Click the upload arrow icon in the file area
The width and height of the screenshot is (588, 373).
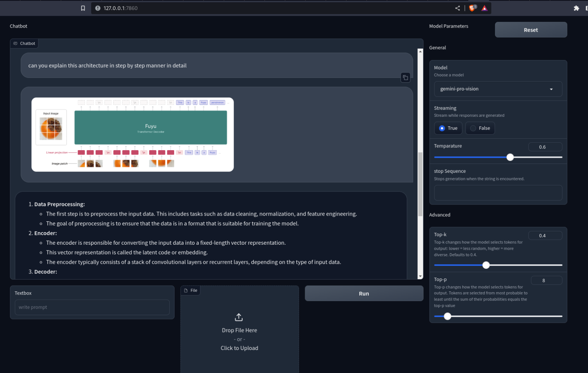[x=238, y=317]
